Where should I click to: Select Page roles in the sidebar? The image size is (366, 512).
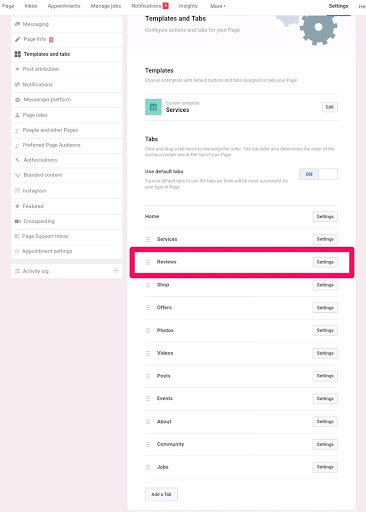point(67,115)
